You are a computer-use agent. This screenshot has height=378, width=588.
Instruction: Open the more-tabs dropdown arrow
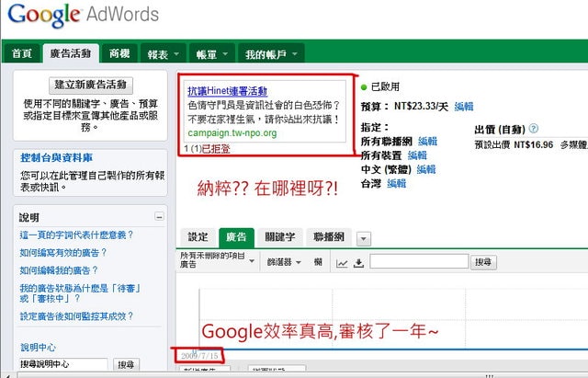click(x=364, y=239)
